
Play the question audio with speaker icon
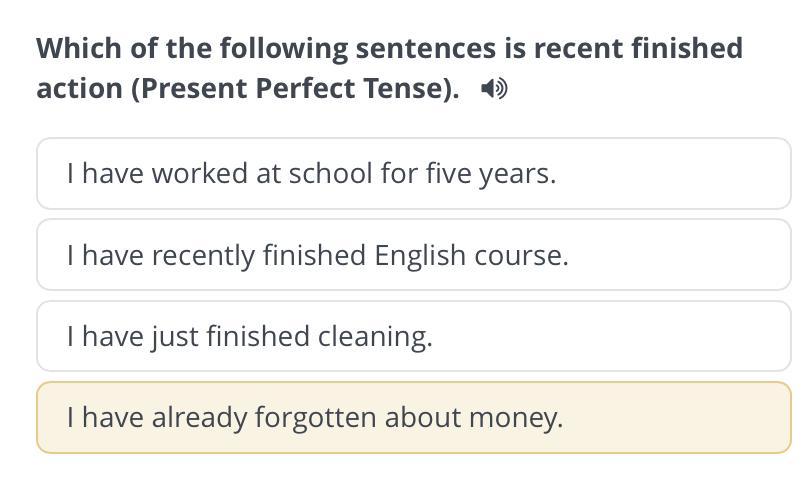coord(494,89)
